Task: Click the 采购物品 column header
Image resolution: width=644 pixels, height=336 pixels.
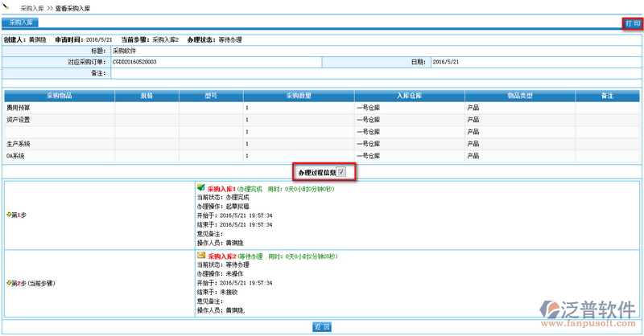Action: 59,95
